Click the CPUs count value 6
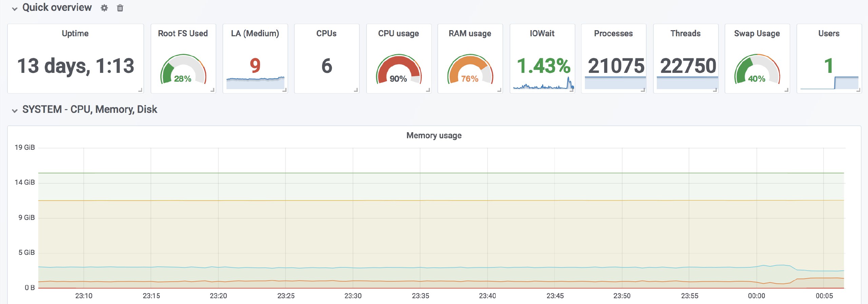 click(x=327, y=66)
